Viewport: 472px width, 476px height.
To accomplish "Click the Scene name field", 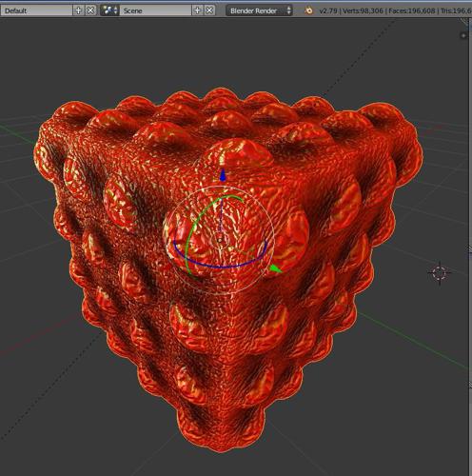I will point(156,10).
